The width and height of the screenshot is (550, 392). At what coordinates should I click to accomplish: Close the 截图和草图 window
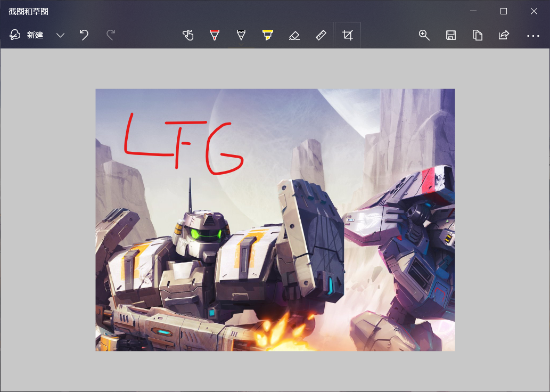click(534, 11)
